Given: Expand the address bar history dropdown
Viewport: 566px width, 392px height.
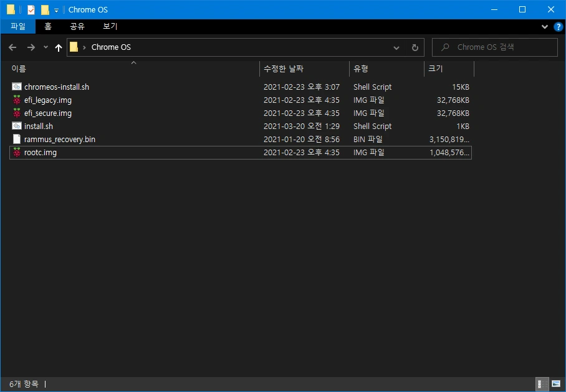Looking at the screenshot, I should point(396,47).
